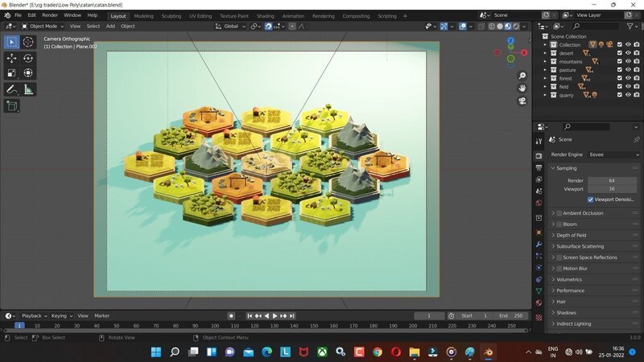Image resolution: width=644 pixels, height=362 pixels.
Task: Open the Render menu
Action: click(x=50, y=15)
